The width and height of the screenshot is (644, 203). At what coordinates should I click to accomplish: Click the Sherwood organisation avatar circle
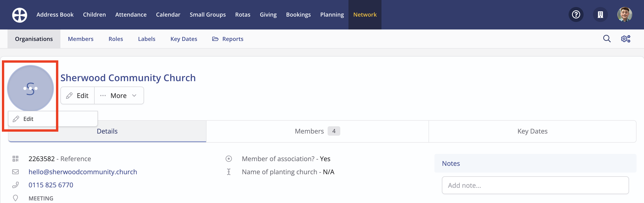tap(30, 88)
